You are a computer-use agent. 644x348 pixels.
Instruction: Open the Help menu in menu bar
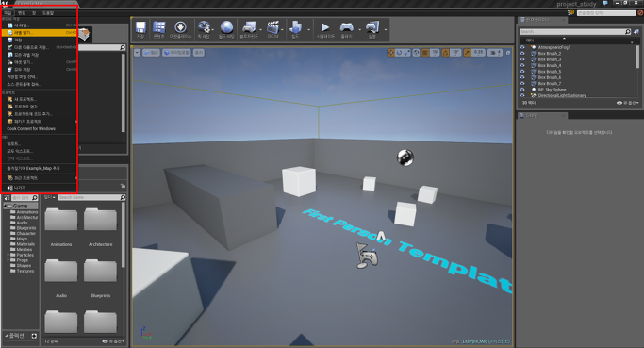(48, 13)
